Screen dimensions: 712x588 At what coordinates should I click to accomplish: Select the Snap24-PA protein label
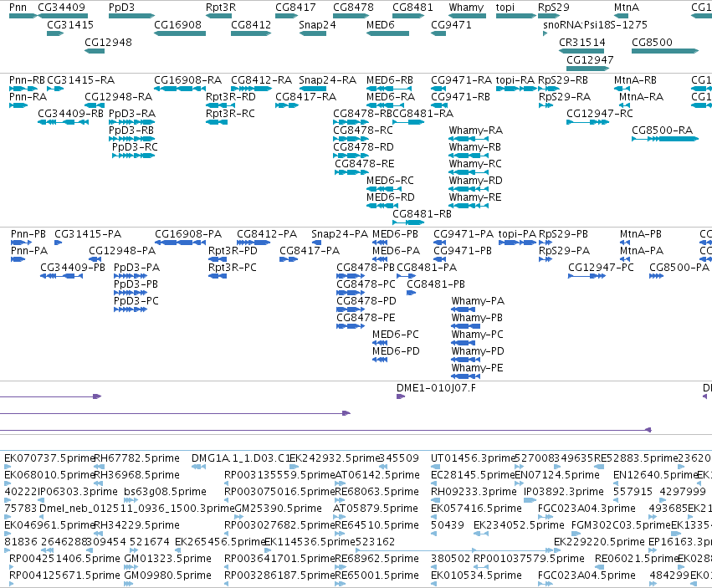[340, 234]
